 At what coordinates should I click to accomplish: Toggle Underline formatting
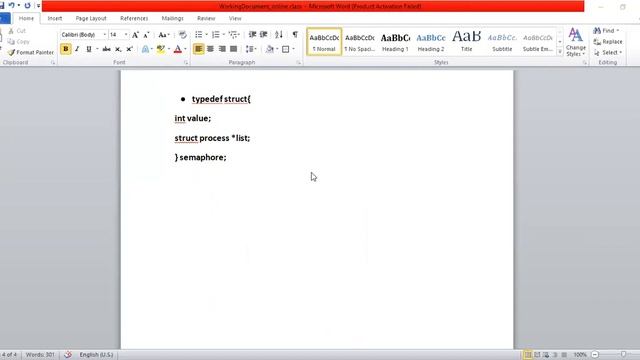(89, 49)
